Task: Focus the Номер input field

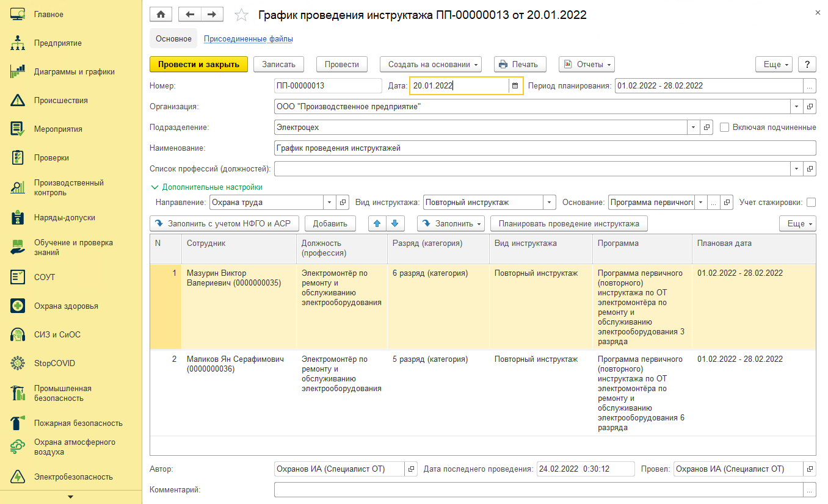Action: click(x=328, y=85)
